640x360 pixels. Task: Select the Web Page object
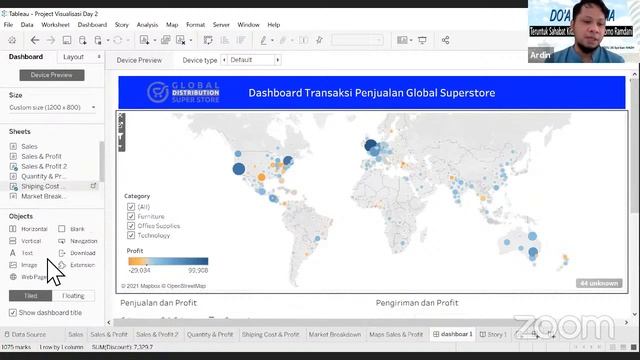pyautogui.click(x=28, y=277)
